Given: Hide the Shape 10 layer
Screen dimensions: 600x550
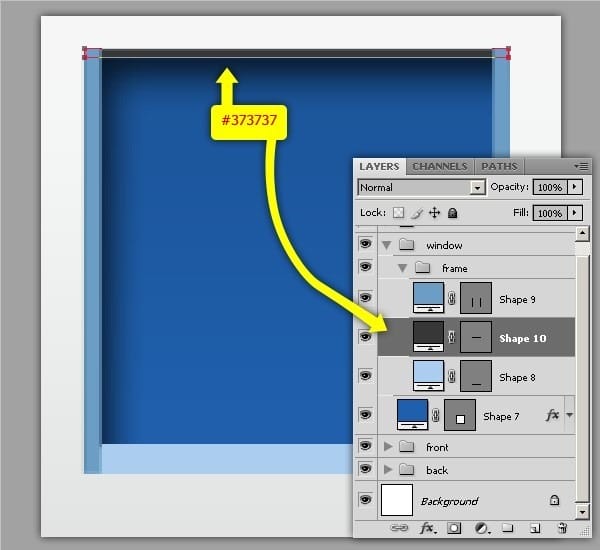Looking at the screenshot, I should pyautogui.click(x=365, y=336).
